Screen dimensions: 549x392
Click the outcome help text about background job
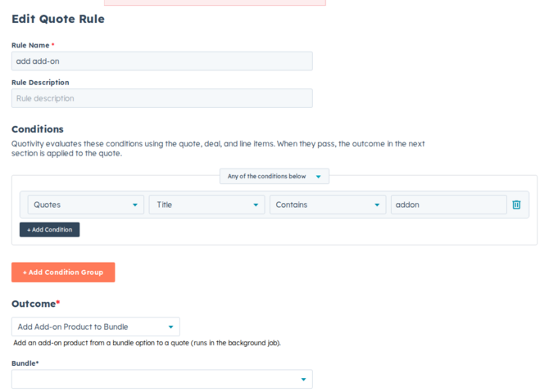[147, 343]
